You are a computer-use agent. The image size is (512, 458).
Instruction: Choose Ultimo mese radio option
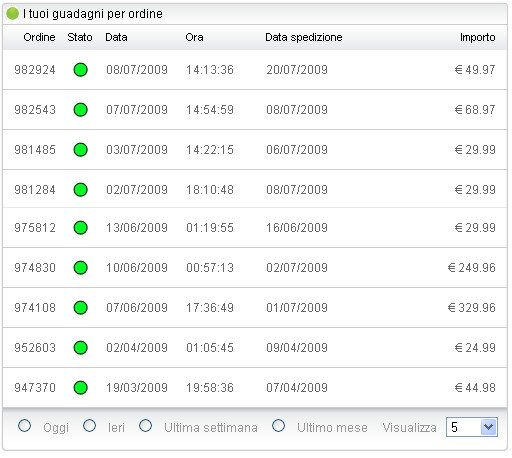click(278, 426)
